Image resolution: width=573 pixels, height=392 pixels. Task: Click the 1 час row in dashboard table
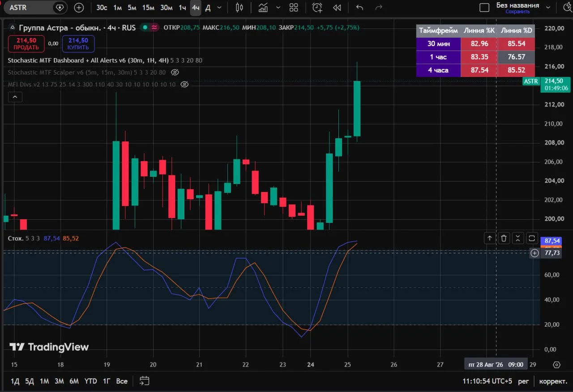(x=475, y=57)
